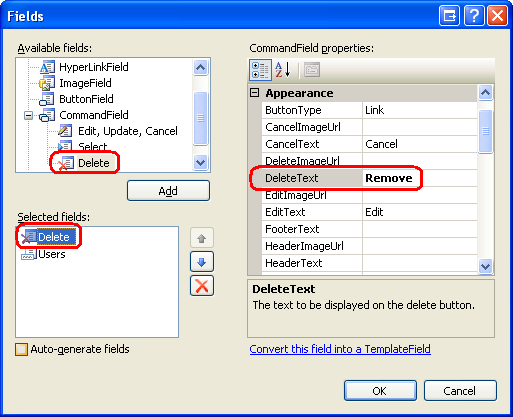
Task: Move selected field down
Action: (x=202, y=262)
